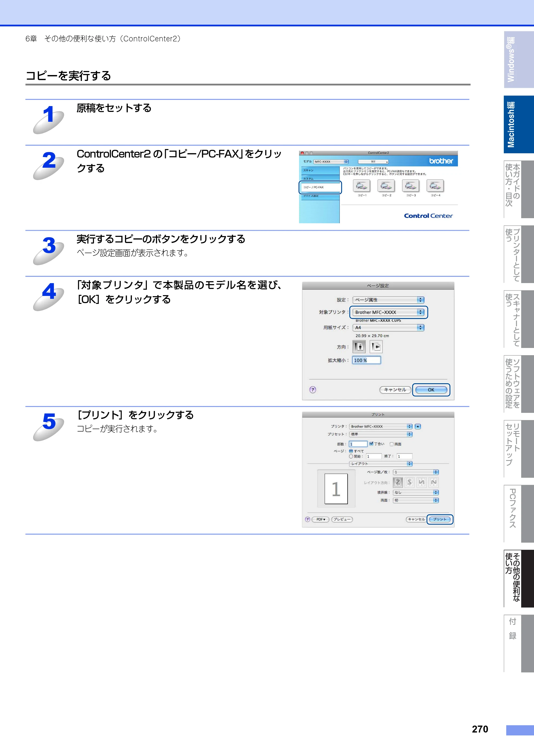Click help question mark in ページ設定 dialog
Image resolution: width=534 pixels, height=756 pixels.
pyautogui.click(x=313, y=390)
